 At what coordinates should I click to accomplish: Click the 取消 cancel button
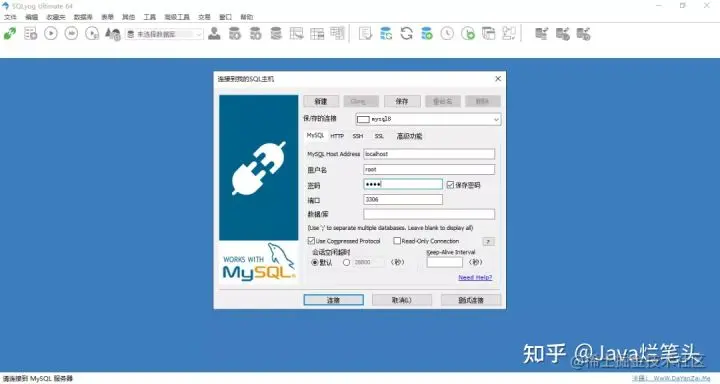tap(402, 300)
